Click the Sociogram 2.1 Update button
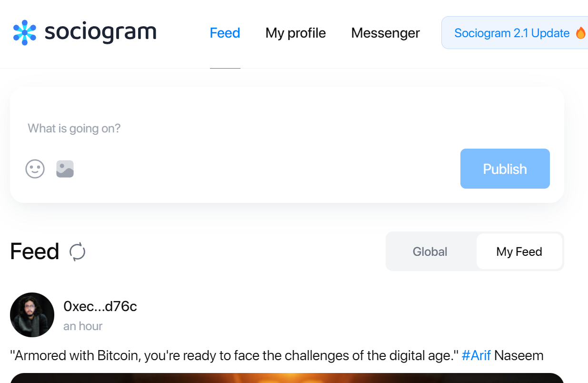Screen dimensions: 588x383 pos(515,33)
